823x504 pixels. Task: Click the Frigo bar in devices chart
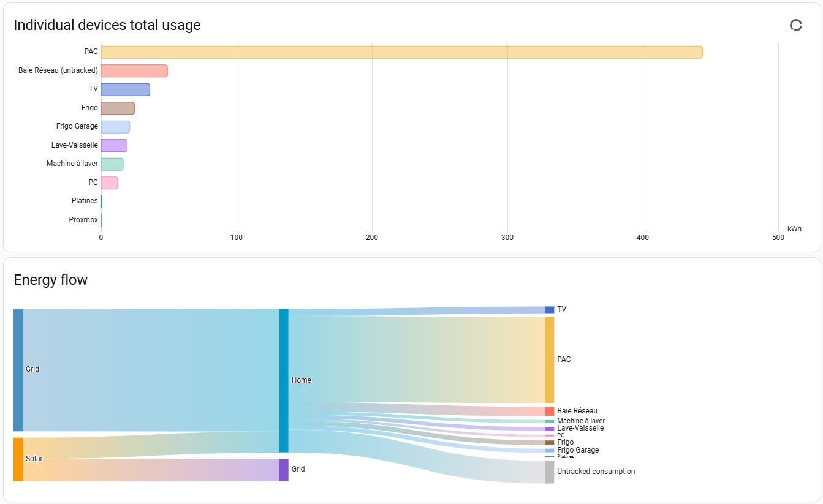[117, 108]
